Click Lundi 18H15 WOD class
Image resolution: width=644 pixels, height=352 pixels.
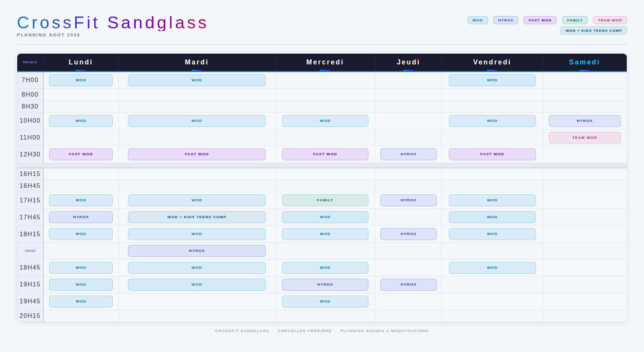pos(81,234)
